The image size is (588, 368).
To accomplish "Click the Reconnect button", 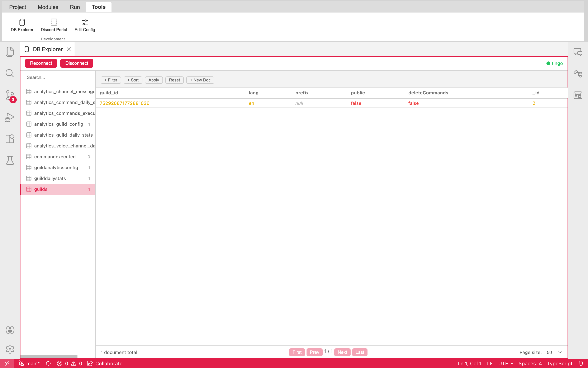I will (x=41, y=63).
